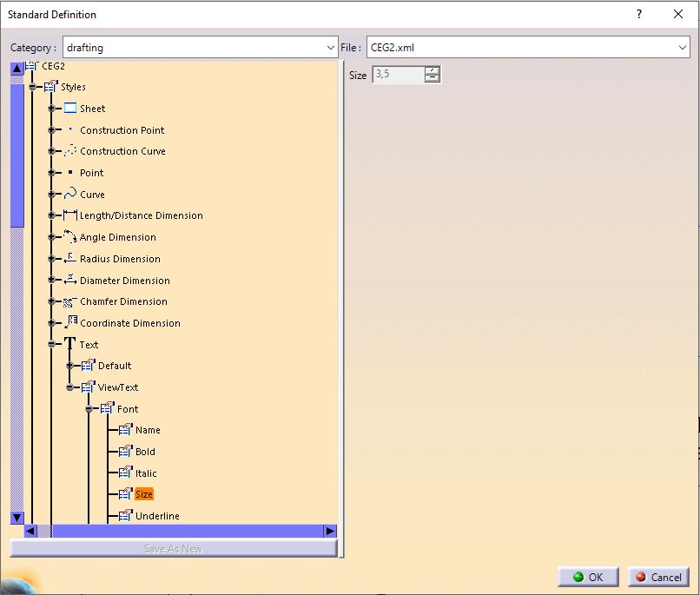Click the horizontal scrollbar right arrow
The height and width of the screenshot is (595, 700).
pos(330,531)
